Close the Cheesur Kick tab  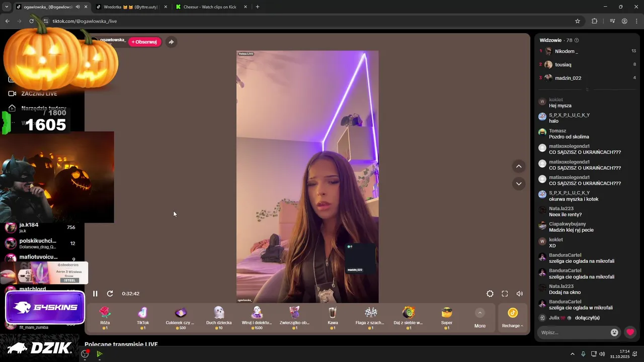(x=246, y=7)
